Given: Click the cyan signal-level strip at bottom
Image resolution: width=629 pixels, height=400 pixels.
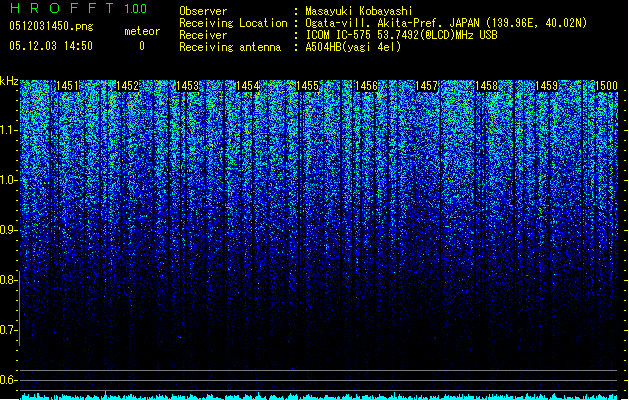Looking at the screenshot, I should click(x=319, y=396).
